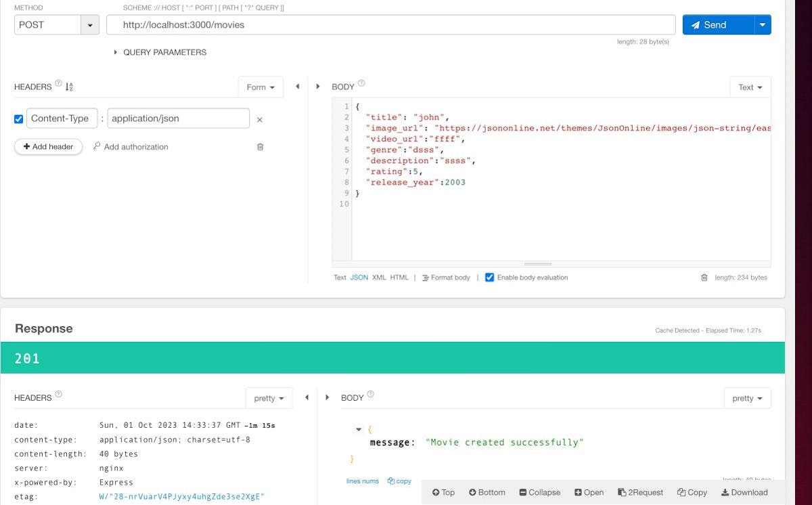Toggle Enable body evaluation checkbox

[490, 278]
